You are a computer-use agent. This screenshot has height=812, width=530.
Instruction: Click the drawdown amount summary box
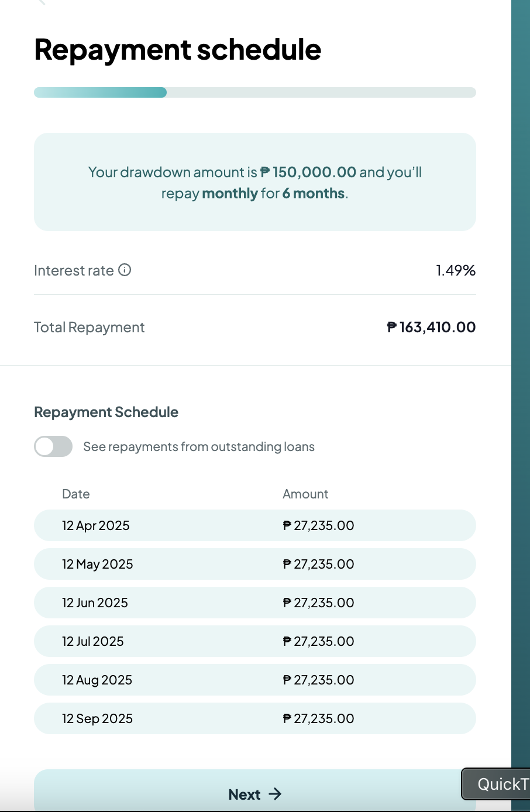coord(254,182)
